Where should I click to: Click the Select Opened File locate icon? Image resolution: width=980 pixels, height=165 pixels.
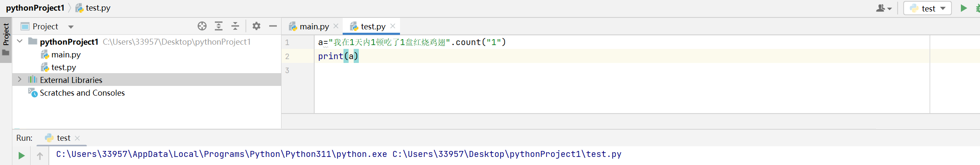[x=202, y=26]
